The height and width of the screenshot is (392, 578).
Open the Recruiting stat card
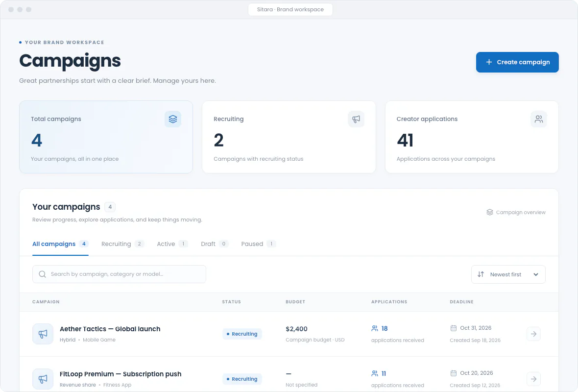pos(289,137)
